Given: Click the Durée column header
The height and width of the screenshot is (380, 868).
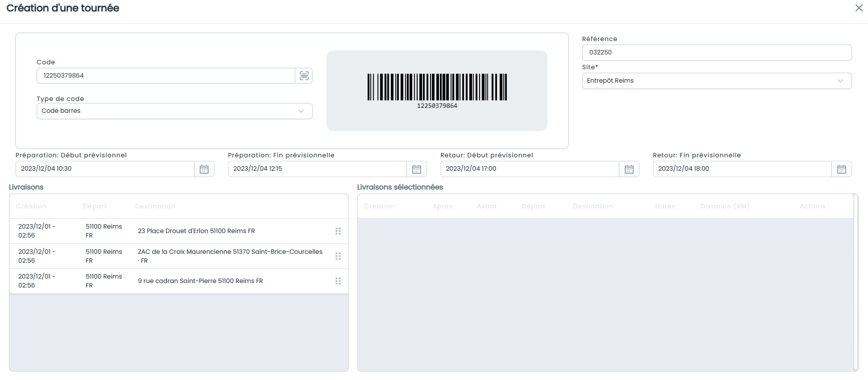Looking at the screenshot, I should click(665, 206).
